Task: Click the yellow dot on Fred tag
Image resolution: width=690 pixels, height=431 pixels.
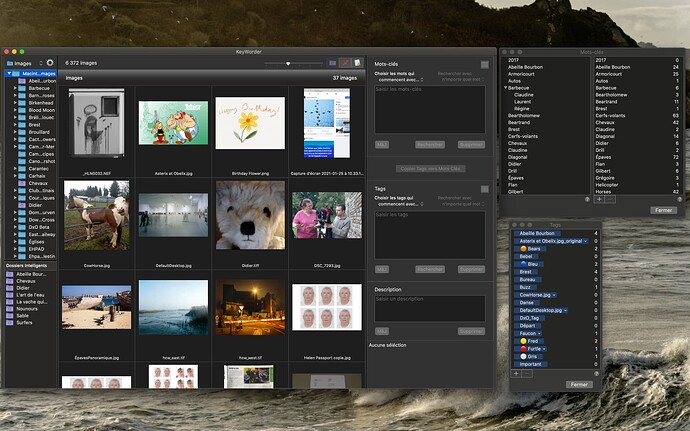Action: (x=523, y=341)
